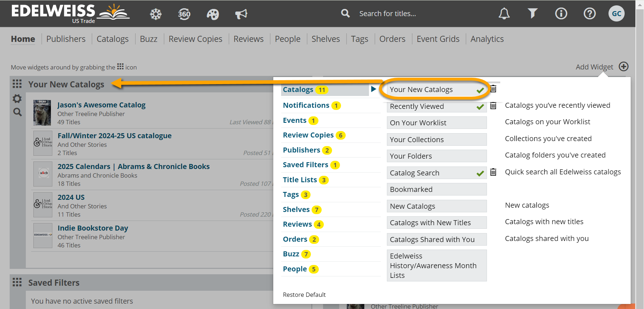Open the color palette theme icon
Image resolution: width=644 pixels, height=309 pixels.
(213, 14)
